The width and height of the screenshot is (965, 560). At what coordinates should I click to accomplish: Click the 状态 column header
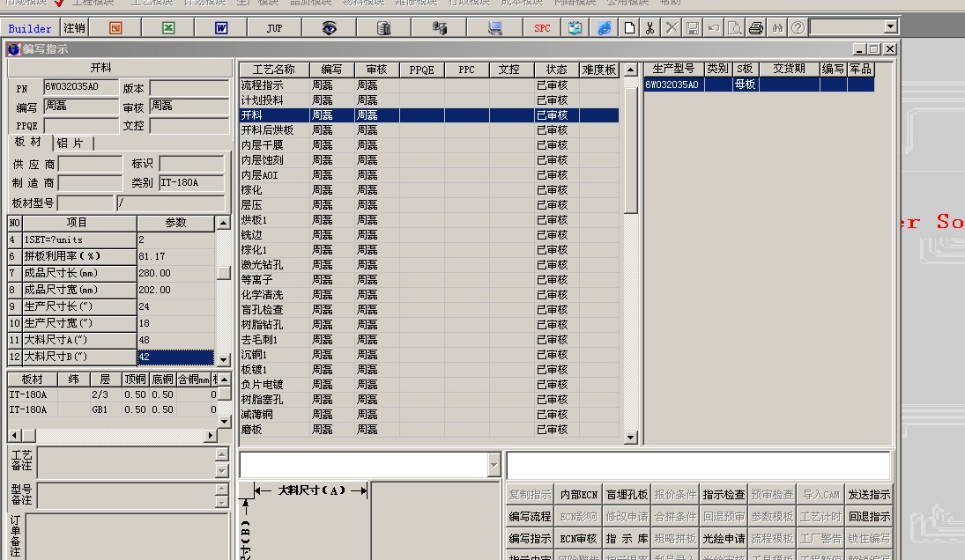coord(556,70)
